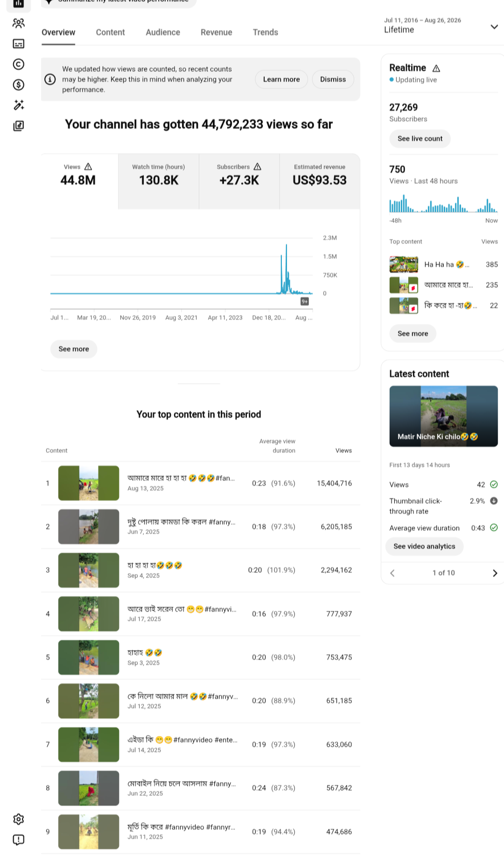Click the 27,269 subscribers count
This screenshot has width=504, height=860.
pyautogui.click(x=404, y=107)
